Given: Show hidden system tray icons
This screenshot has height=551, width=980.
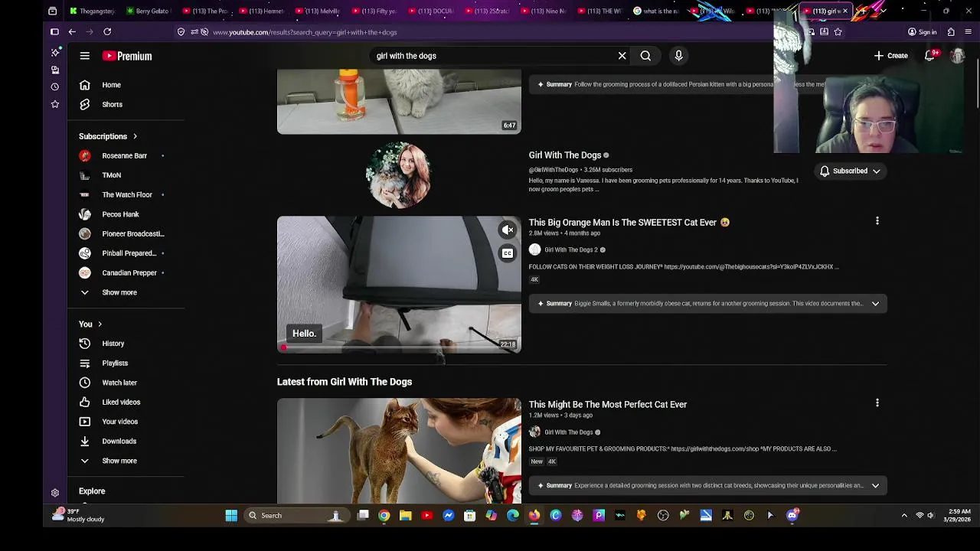Looking at the screenshot, I should [x=904, y=516].
